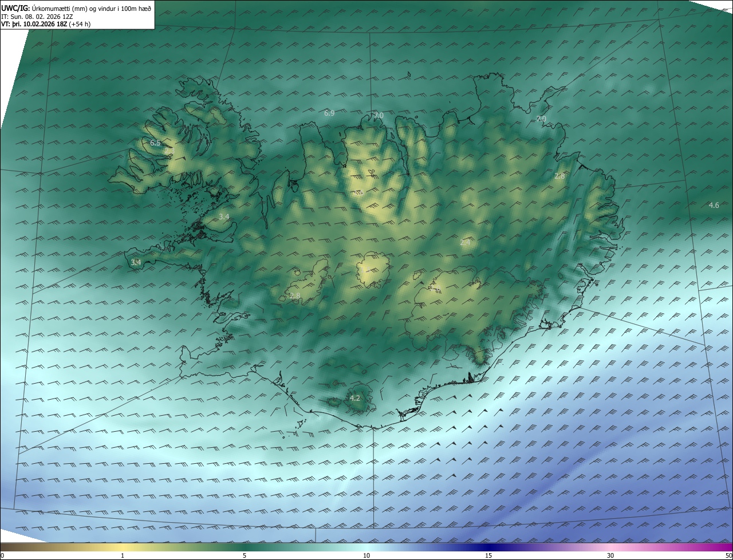Click the 4.2 value on the southern glacier
The image size is (733, 560).
(x=354, y=398)
